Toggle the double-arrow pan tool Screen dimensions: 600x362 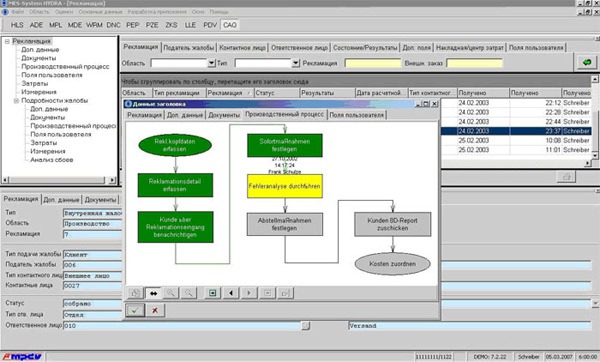click(x=153, y=293)
